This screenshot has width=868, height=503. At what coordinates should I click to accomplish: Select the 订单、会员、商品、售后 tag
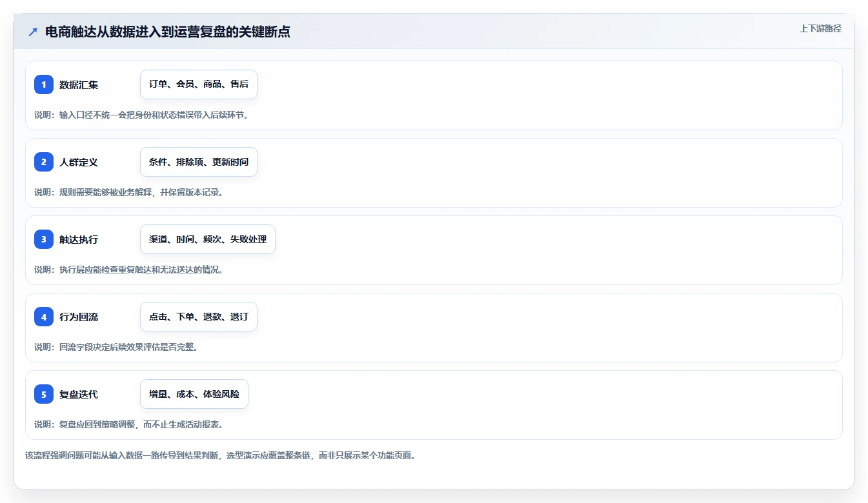199,84
